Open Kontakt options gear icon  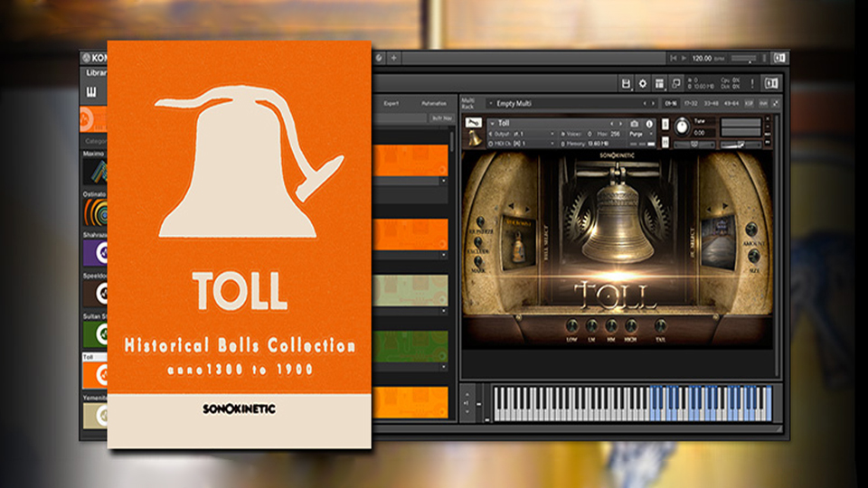643,83
